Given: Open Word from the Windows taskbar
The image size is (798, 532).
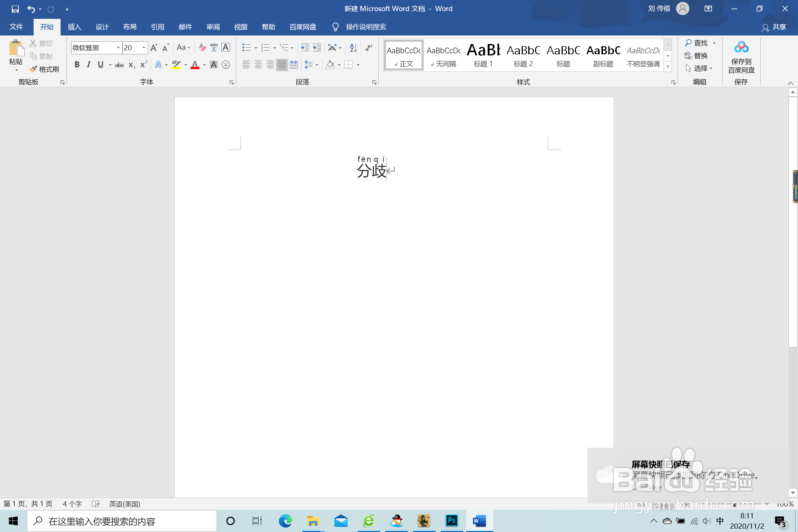Looking at the screenshot, I should pyautogui.click(x=479, y=521).
